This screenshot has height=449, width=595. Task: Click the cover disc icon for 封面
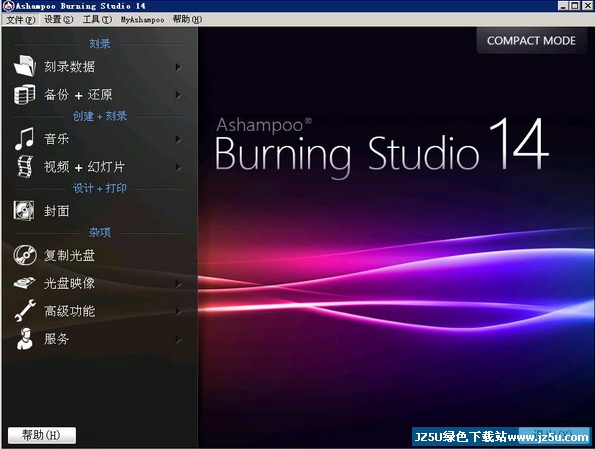point(24,211)
